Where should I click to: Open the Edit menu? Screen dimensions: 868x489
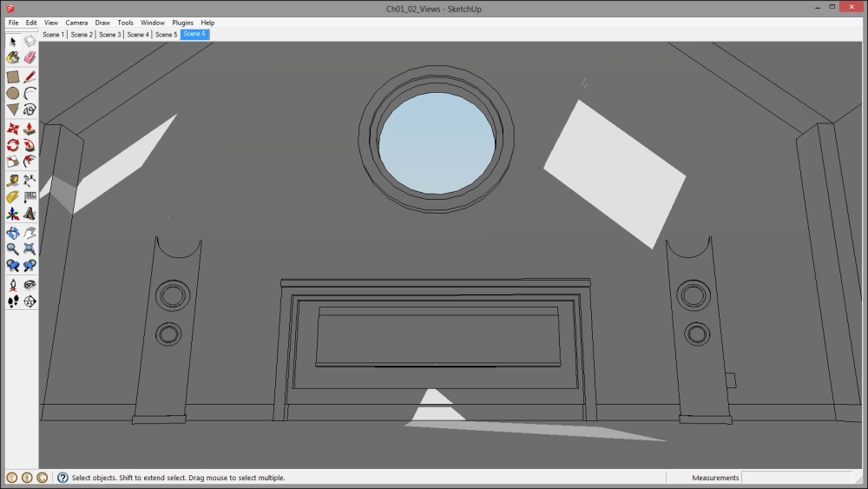click(x=31, y=23)
